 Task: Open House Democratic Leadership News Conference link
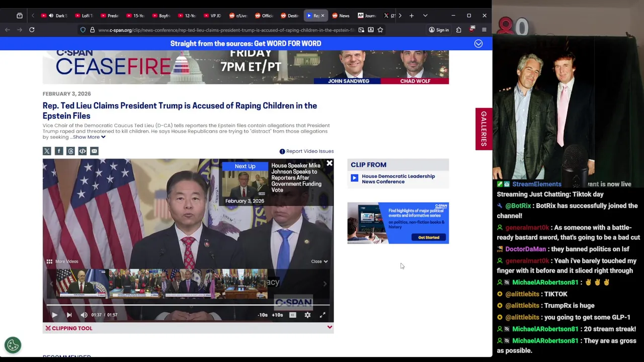pos(398,179)
